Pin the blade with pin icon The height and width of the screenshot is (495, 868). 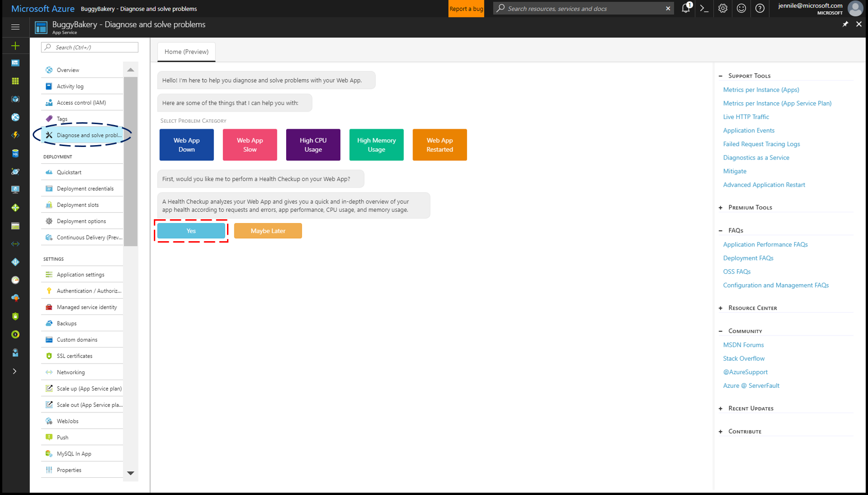[845, 24]
